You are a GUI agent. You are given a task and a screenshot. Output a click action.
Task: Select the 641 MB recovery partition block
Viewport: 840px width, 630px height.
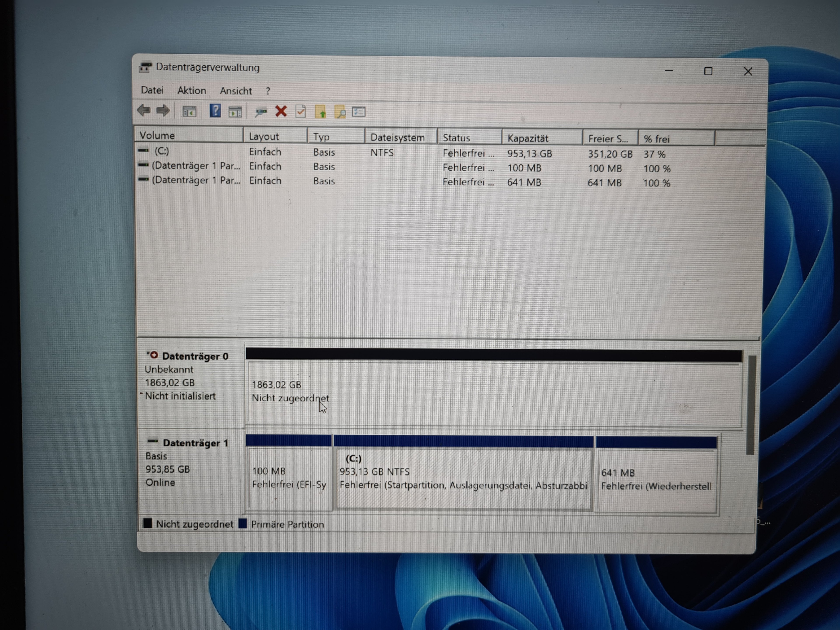(x=656, y=479)
